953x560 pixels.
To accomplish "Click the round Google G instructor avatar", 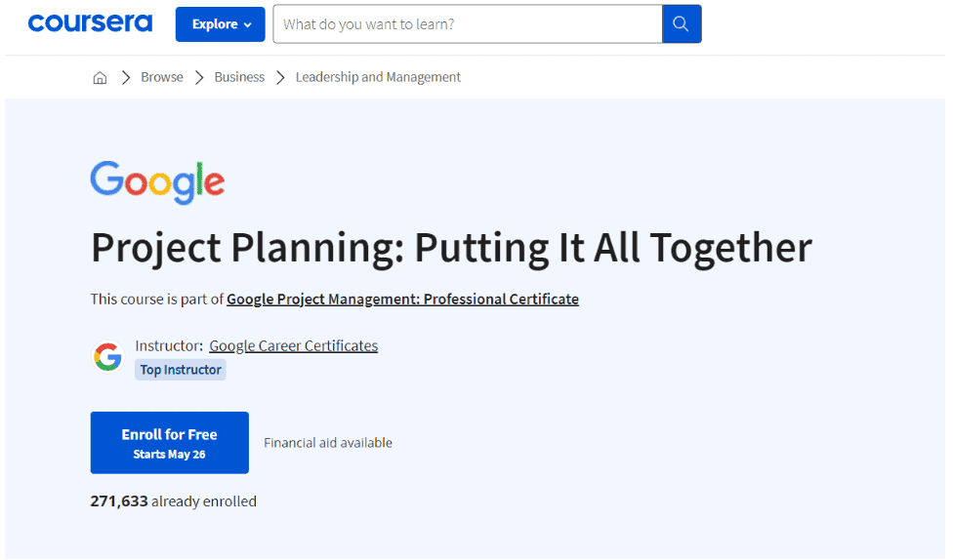I will 108,356.
